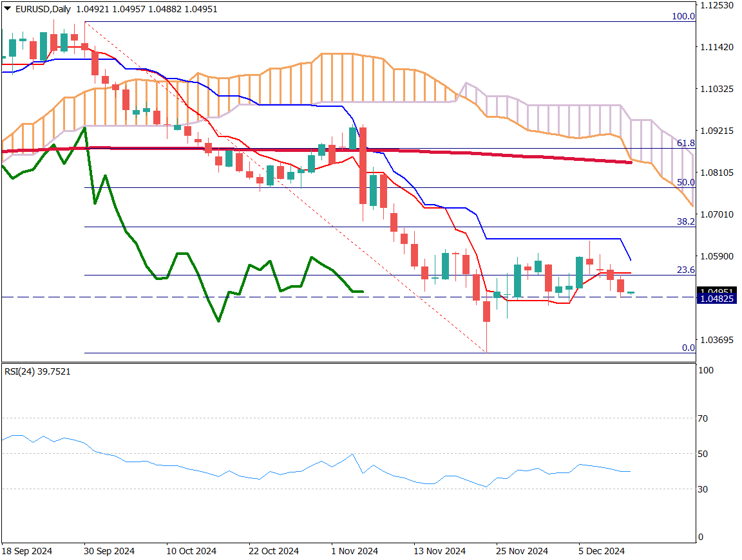Click the 23.6 Fibonacci level label
The width and height of the screenshot is (742, 560).
[x=685, y=270]
